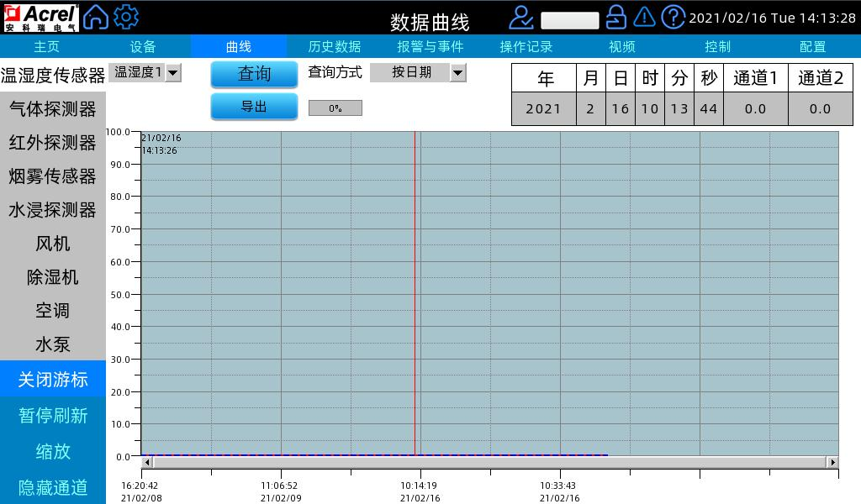861x504 pixels.
Task: Go to 报警与事件 tab
Action: pyautogui.click(x=430, y=46)
